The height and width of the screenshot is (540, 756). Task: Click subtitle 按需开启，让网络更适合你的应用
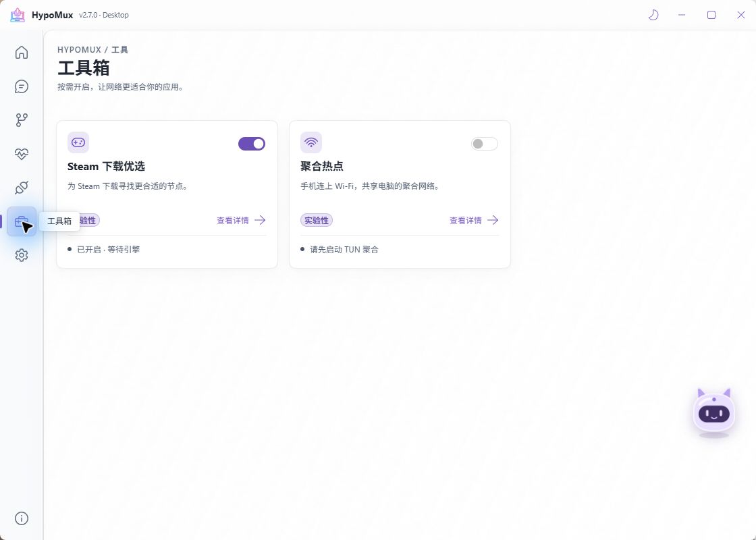[121, 87]
